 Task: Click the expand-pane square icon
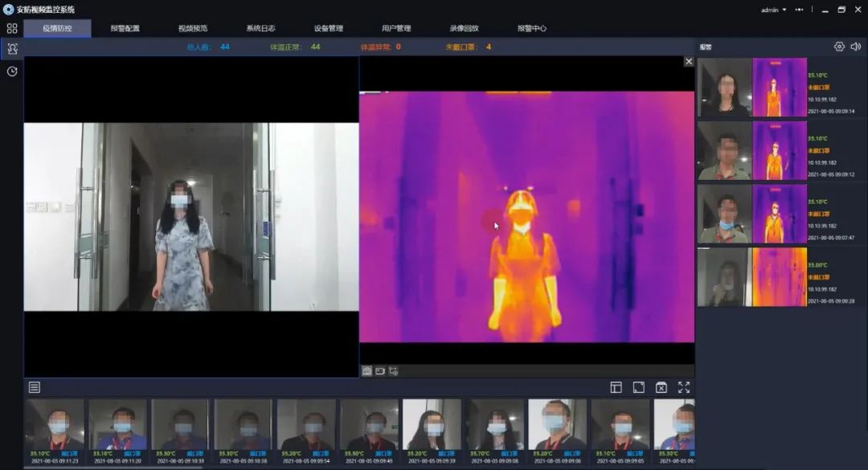click(639, 387)
